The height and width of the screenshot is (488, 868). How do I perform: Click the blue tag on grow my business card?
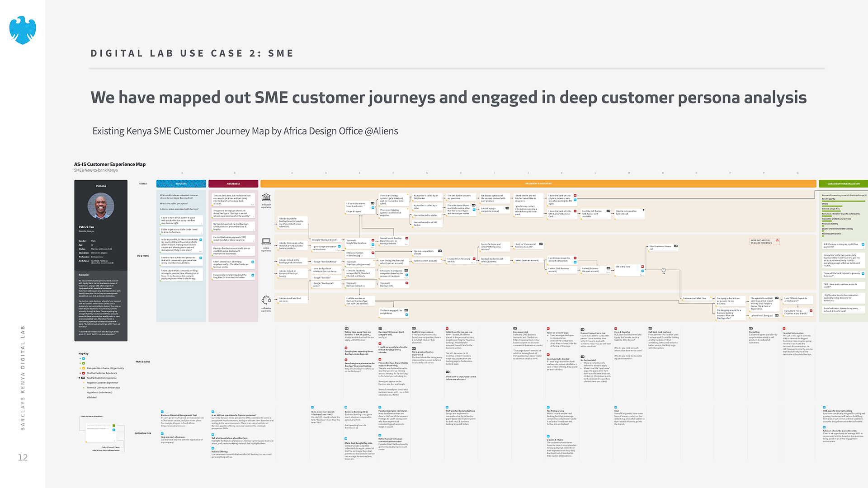863,273
